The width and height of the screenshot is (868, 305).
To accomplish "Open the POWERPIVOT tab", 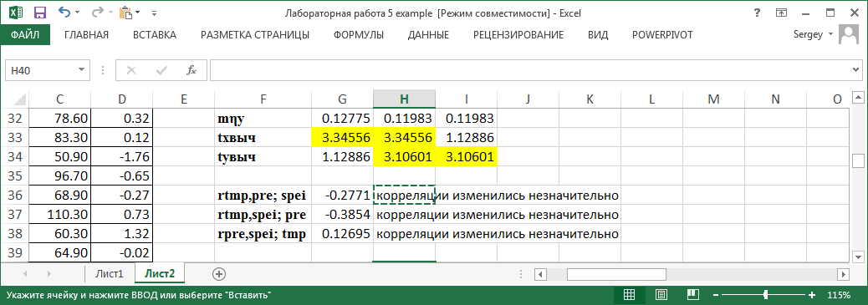I will point(662,35).
